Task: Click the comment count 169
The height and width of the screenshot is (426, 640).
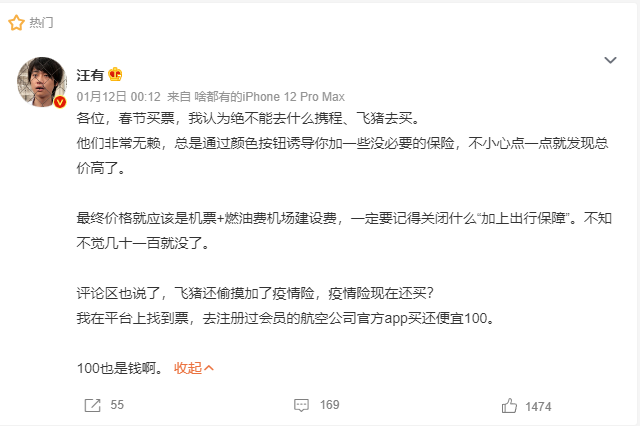Action: coord(330,405)
